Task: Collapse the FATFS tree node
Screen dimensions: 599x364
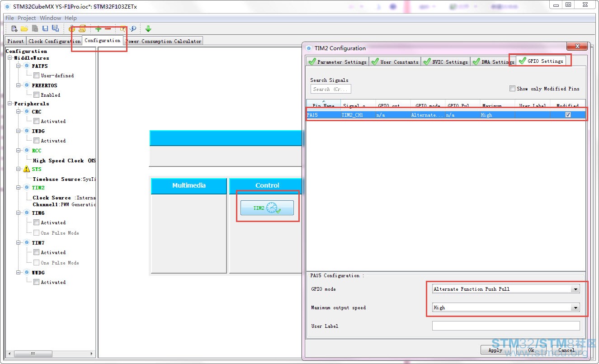Action: tap(19, 66)
